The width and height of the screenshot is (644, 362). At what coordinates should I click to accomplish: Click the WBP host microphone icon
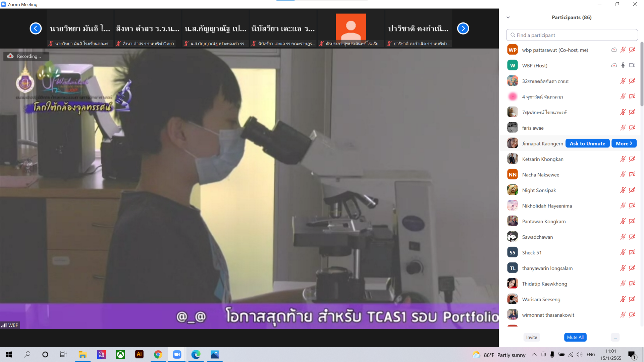tap(623, 65)
